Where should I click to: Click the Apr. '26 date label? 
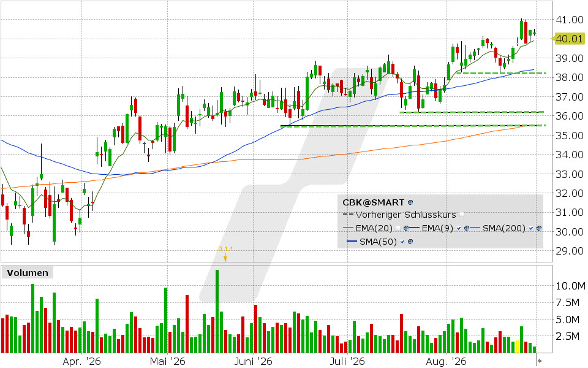point(81,361)
